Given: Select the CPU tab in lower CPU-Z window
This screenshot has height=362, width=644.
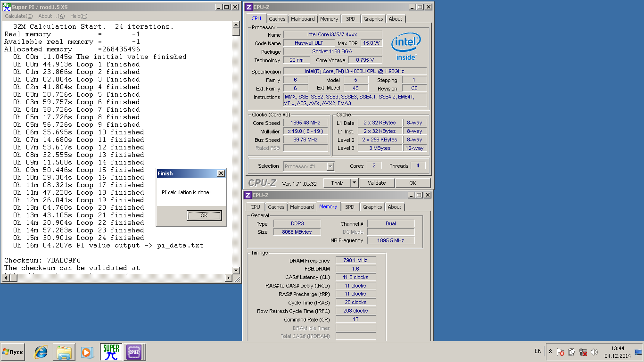Looking at the screenshot, I should 256,207.
